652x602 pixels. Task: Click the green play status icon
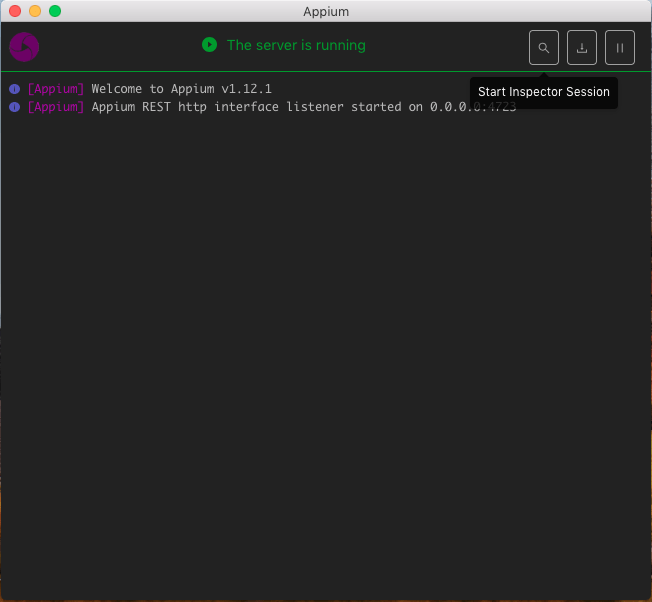coord(210,44)
